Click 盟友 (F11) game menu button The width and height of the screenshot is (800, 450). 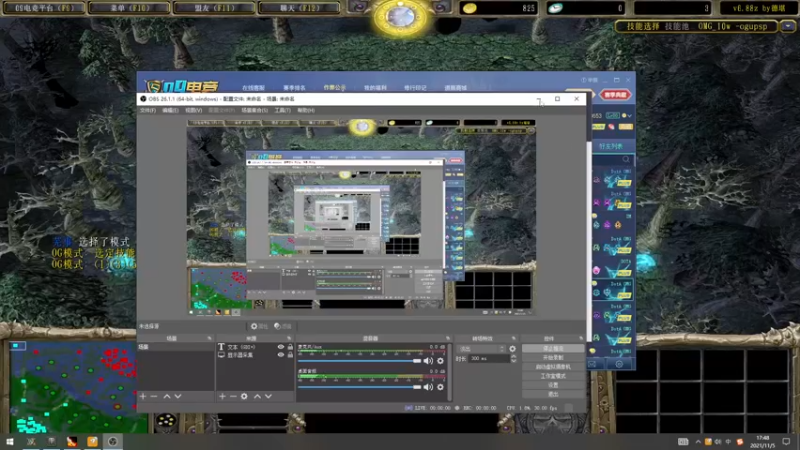[x=214, y=8]
